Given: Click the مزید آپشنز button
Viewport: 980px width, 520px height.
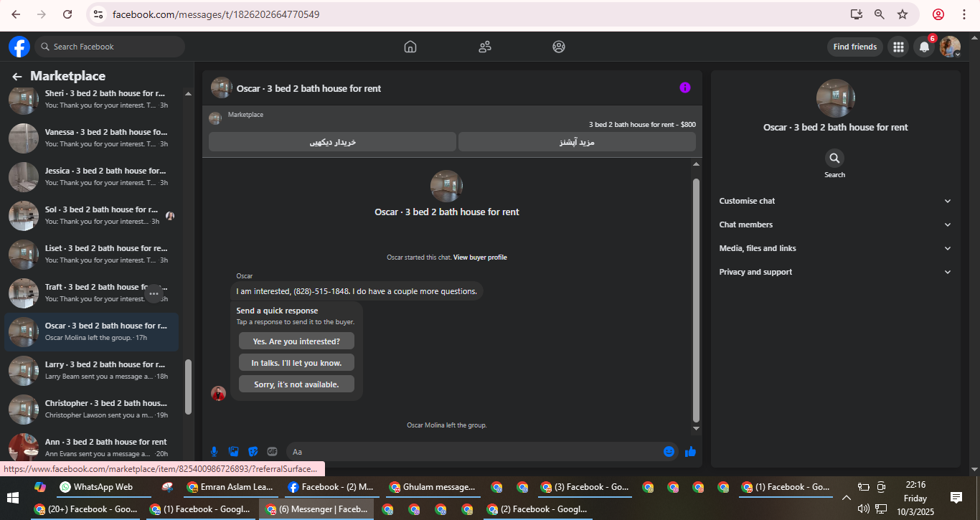Looking at the screenshot, I should point(577,142).
